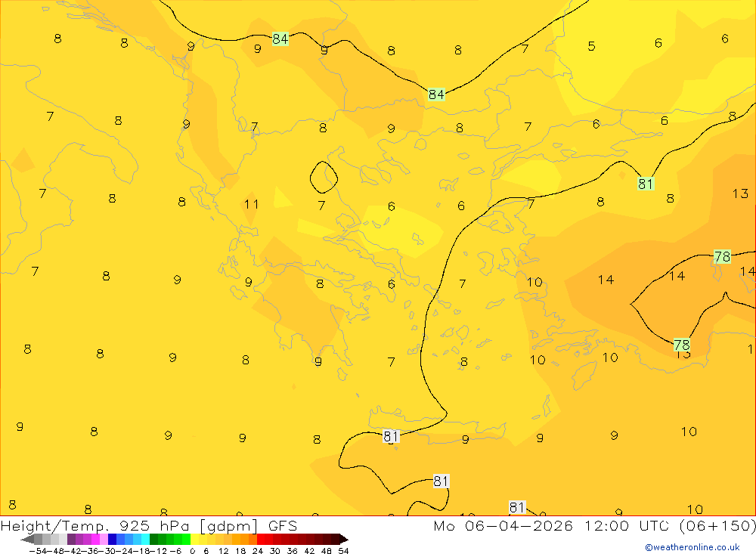
Task: Click the temperature value '11' on the map
Action: tap(251, 204)
